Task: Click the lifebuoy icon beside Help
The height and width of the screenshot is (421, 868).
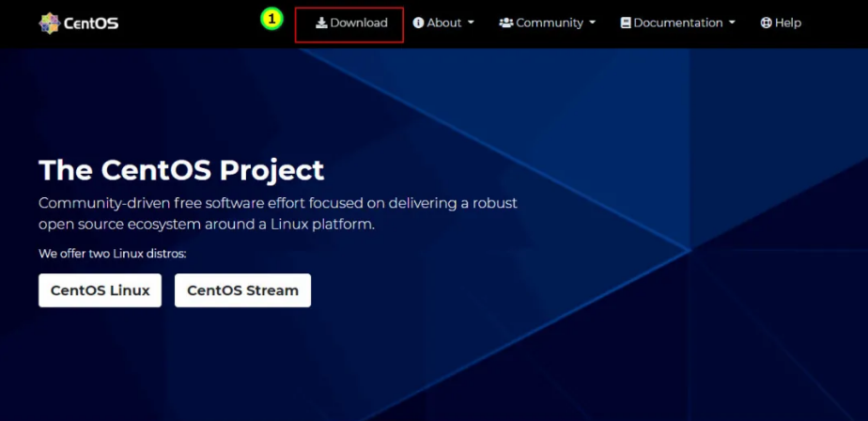Action: pyautogui.click(x=767, y=23)
